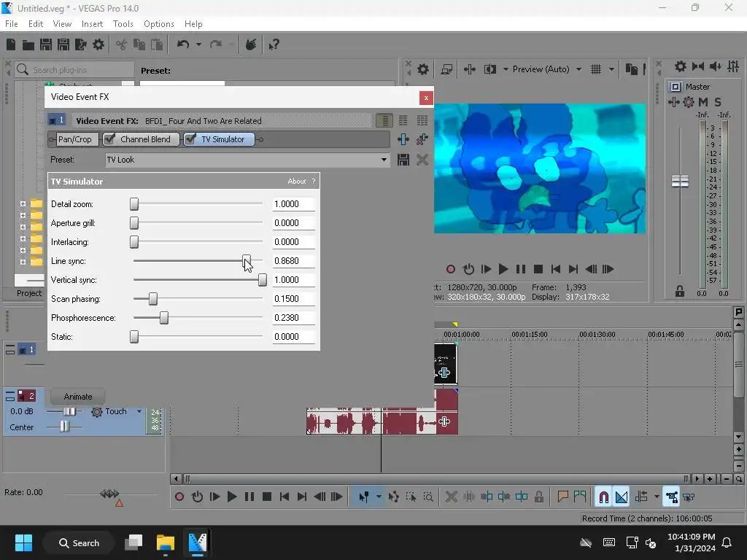Select the Envelope Edit Tool icon

click(393, 497)
